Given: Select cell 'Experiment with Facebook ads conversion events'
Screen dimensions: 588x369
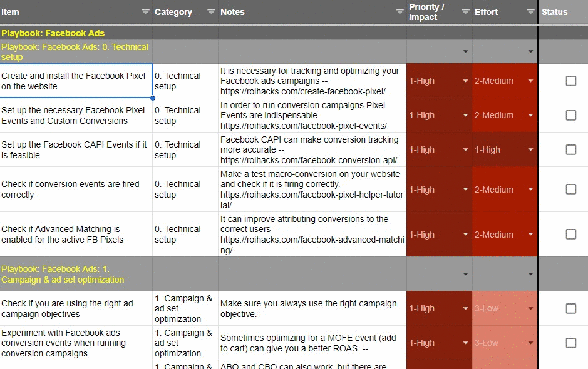Looking at the screenshot, I should (x=76, y=343).
